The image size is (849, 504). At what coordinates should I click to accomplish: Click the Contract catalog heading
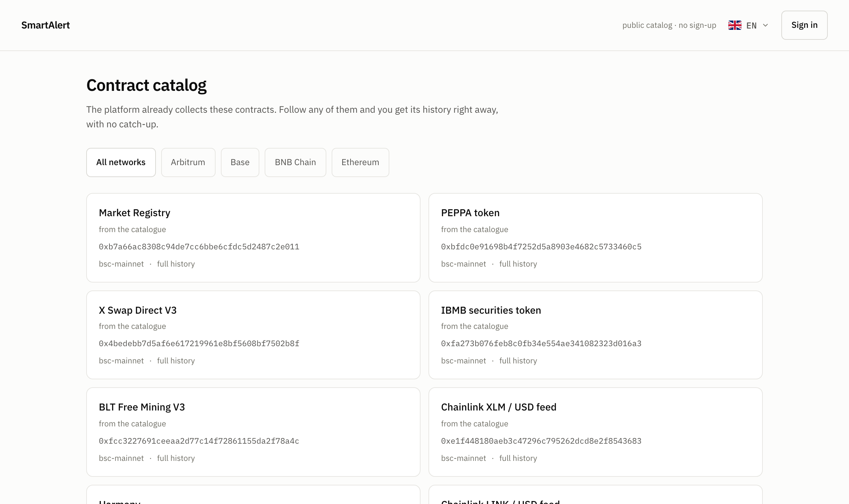tap(146, 85)
